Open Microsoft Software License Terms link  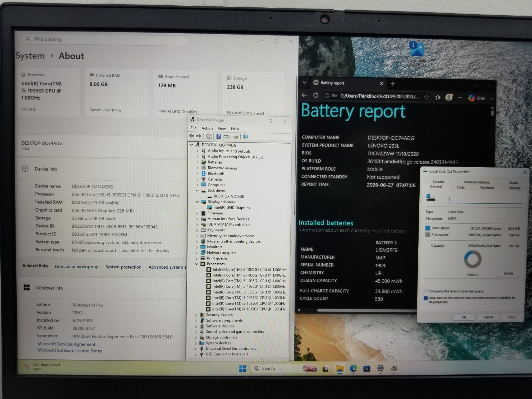[69, 350]
